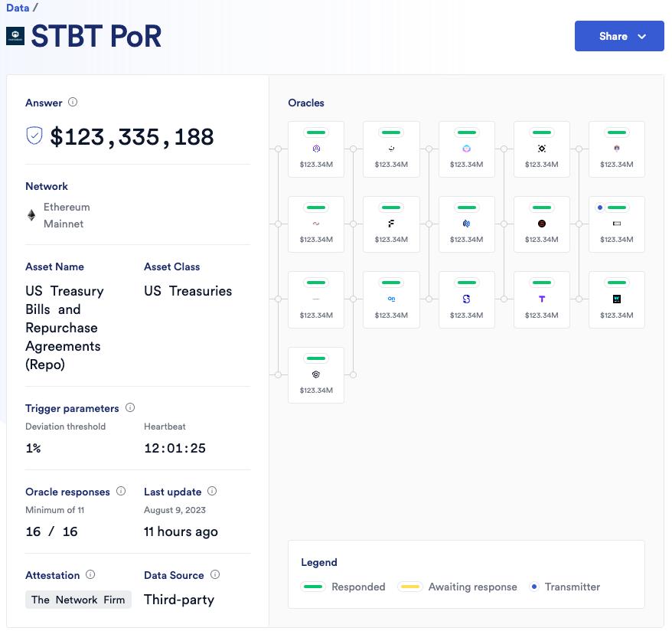The height and width of the screenshot is (631, 672).
Task: Click the Ethereum diamond network icon
Action: [31, 215]
